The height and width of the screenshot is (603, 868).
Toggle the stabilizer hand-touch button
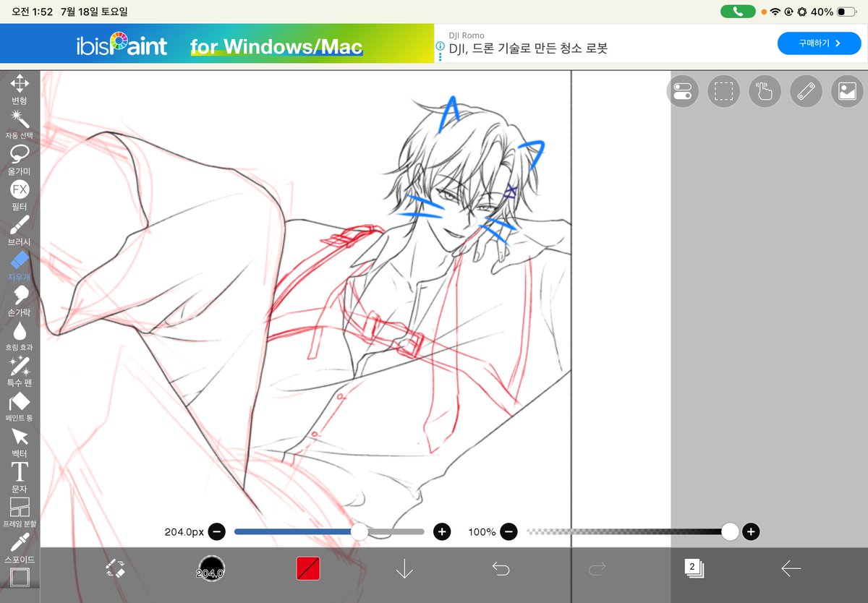pos(765,91)
